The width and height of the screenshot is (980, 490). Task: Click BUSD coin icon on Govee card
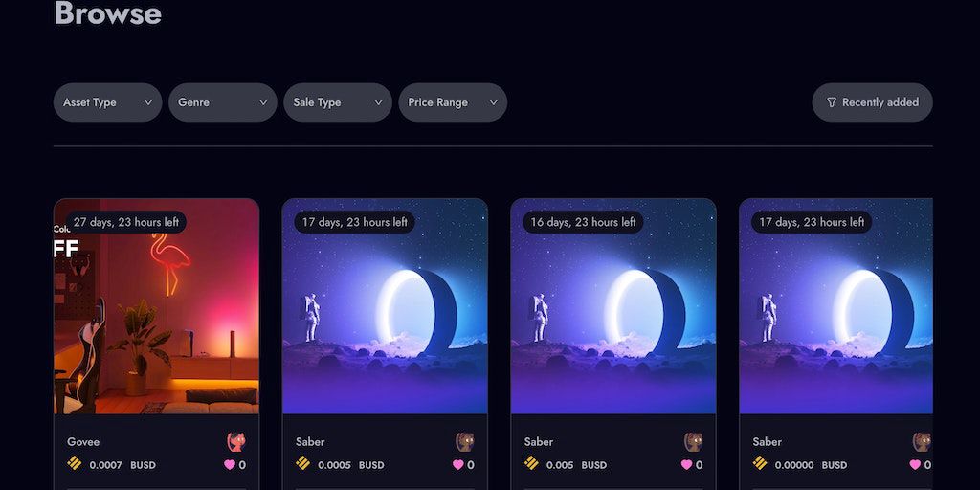[x=75, y=463]
